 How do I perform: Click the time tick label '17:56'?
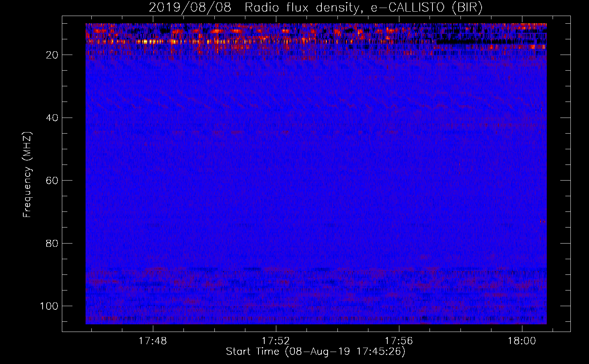(x=399, y=341)
